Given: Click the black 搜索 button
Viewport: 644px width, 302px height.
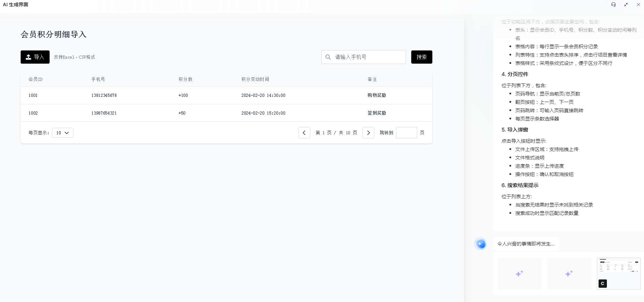Looking at the screenshot, I should [x=422, y=57].
